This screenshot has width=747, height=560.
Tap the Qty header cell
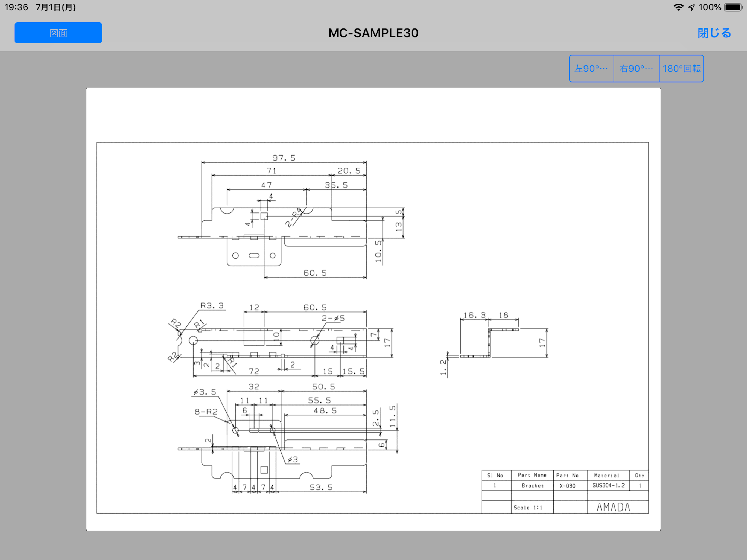[x=640, y=475]
